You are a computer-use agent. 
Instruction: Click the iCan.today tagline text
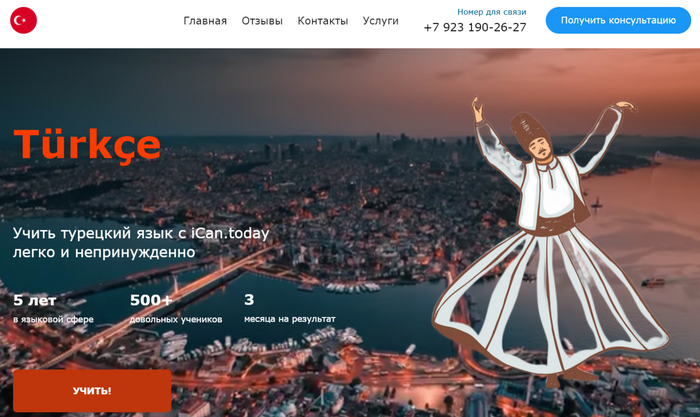pos(141,242)
